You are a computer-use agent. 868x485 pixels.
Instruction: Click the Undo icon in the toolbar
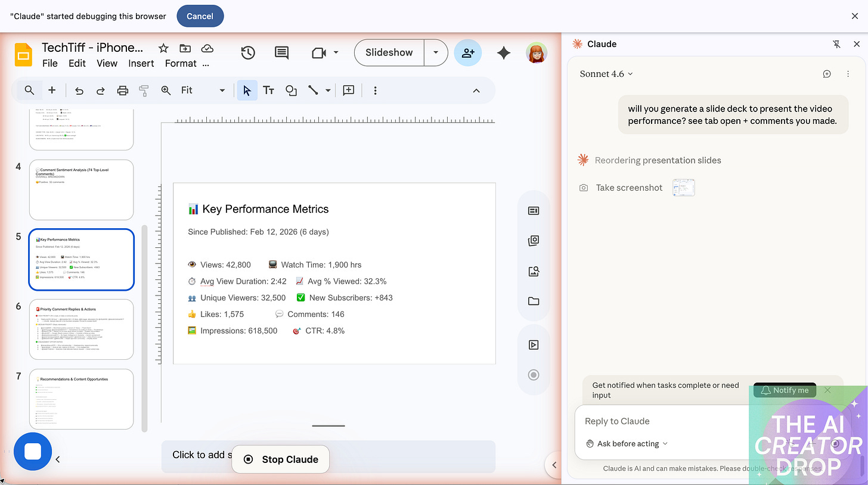tap(80, 90)
